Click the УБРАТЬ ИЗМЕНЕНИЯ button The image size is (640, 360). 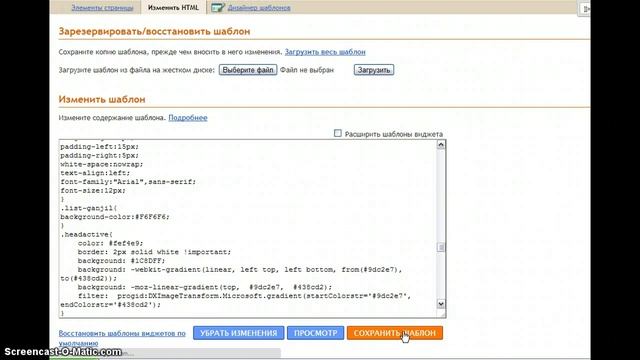[x=238, y=333]
